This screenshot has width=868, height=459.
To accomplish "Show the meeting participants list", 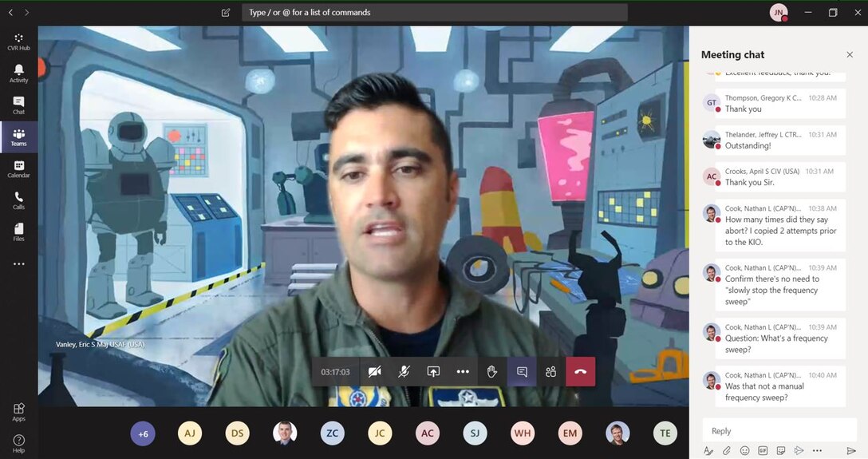I will pyautogui.click(x=550, y=372).
